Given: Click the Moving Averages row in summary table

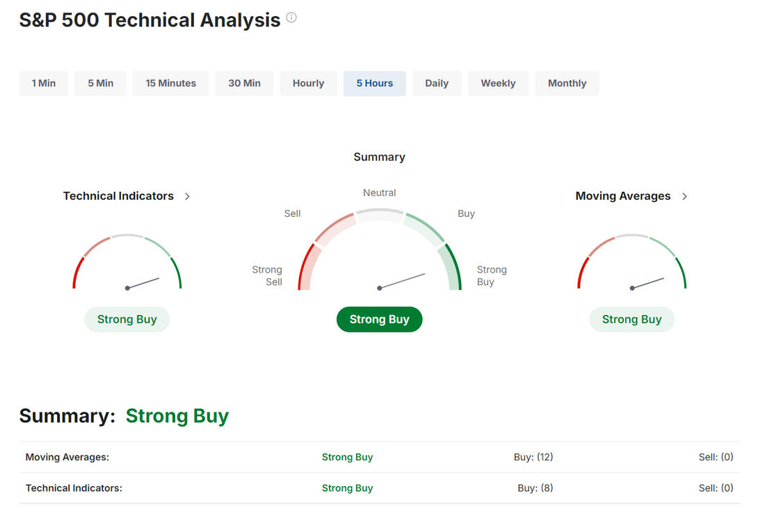Looking at the screenshot, I should 67,457.
